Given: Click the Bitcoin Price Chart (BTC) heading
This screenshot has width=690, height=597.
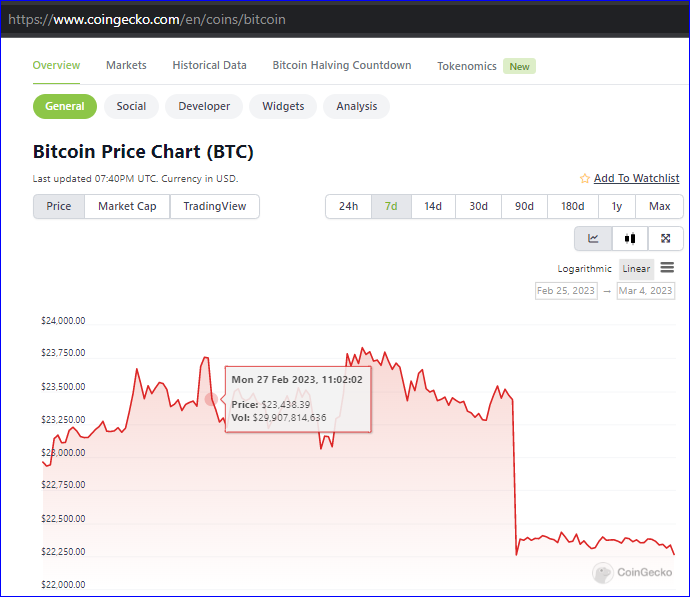Looking at the screenshot, I should click(x=143, y=152).
